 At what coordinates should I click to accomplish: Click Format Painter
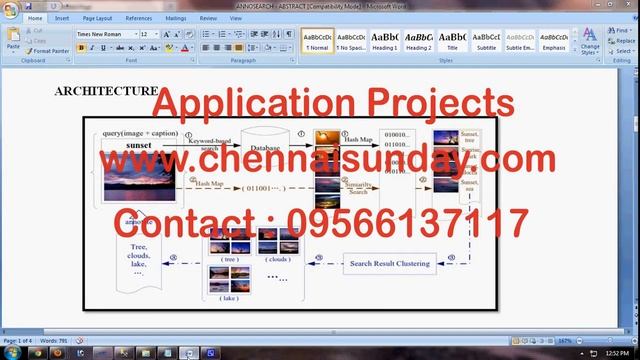(x=47, y=51)
